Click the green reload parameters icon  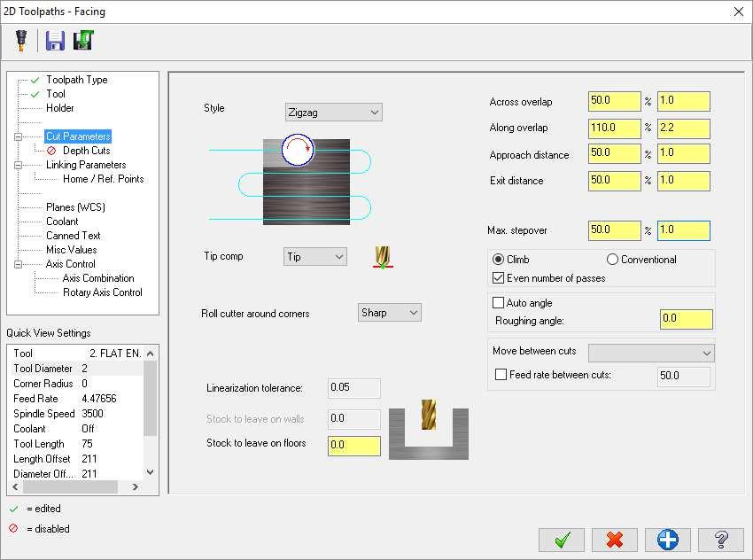pos(83,41)
